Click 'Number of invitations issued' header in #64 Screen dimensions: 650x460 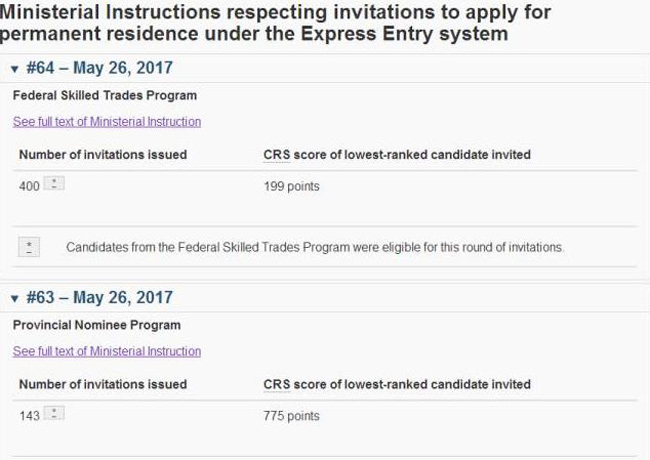coord(103,155)
